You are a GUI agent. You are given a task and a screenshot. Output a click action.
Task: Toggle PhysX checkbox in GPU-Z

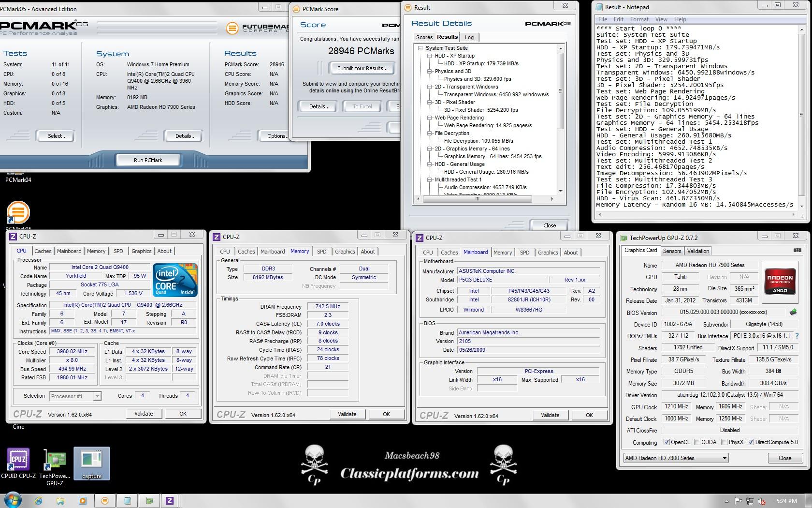[724, 442]
